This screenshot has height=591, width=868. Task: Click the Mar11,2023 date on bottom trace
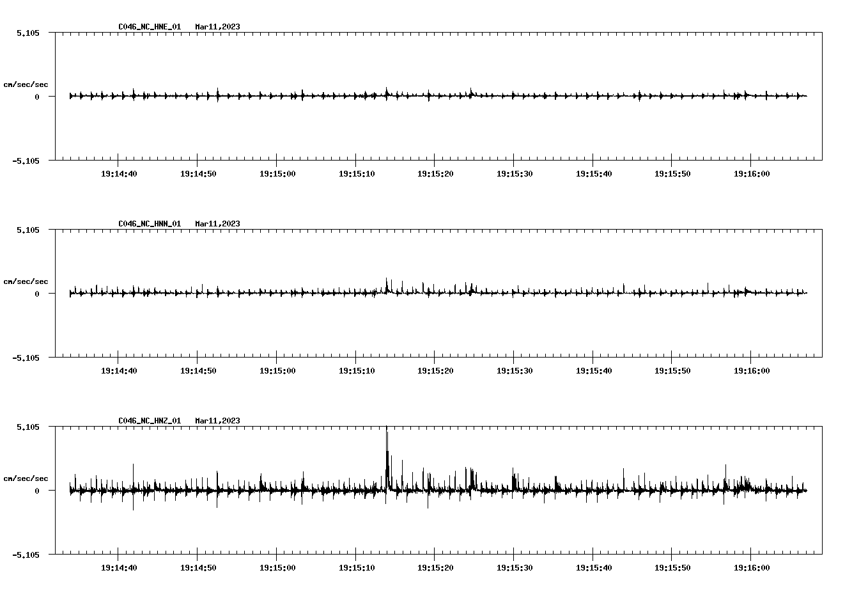click(x=217, y=421)
